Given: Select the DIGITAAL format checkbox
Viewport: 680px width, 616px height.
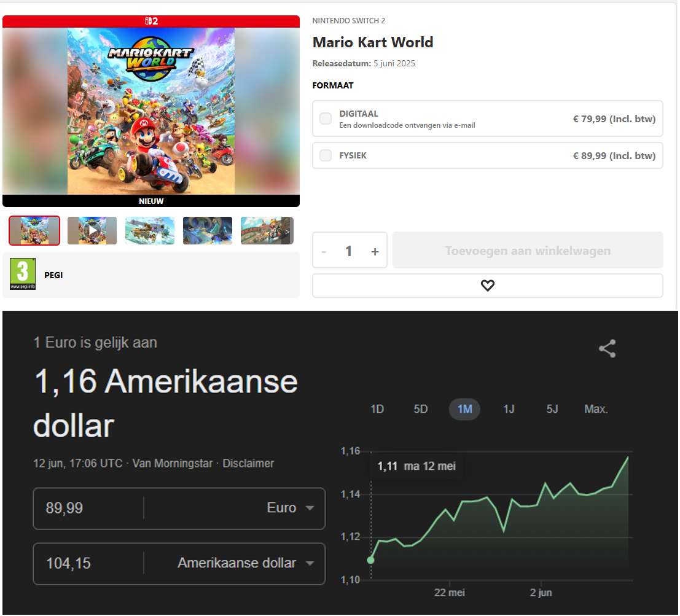Looking at the screenshot, I should (x=325, y=119).
